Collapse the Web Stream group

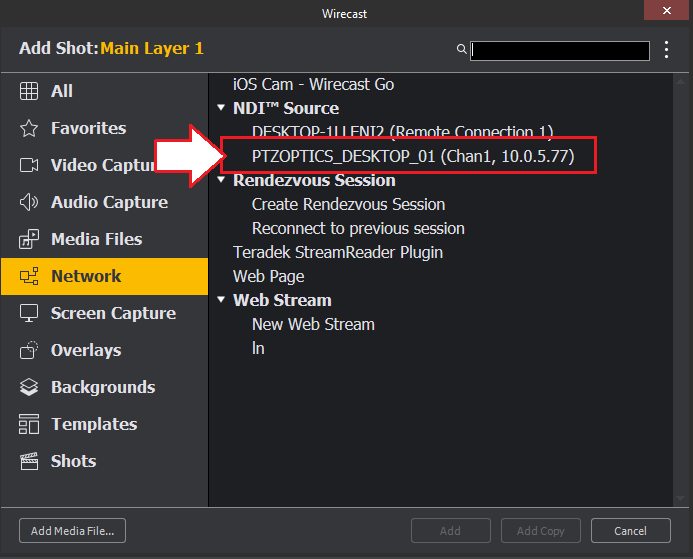[x=221, y=300]
